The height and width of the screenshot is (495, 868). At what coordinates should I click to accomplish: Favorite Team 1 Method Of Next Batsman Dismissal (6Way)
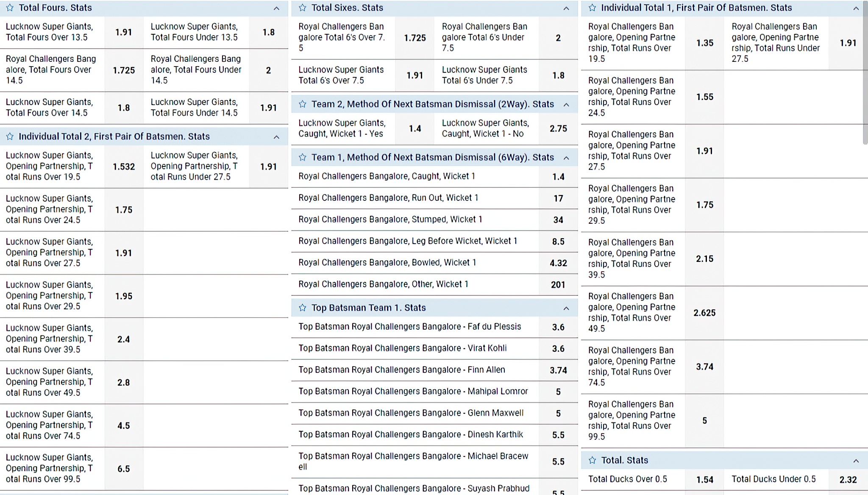tap(302, 158)
